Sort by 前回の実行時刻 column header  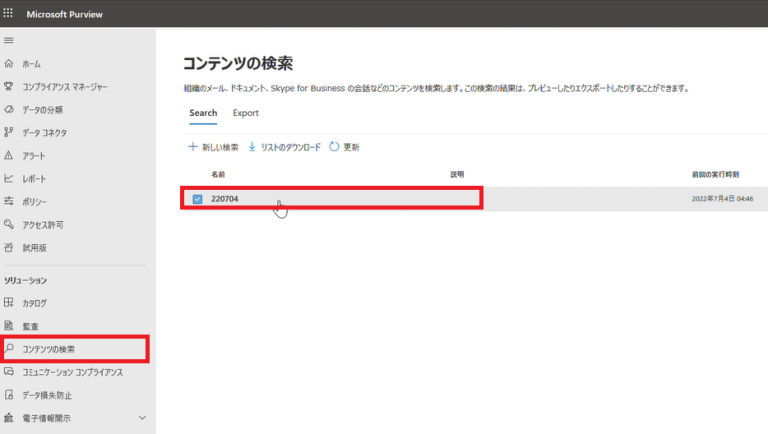715,174
